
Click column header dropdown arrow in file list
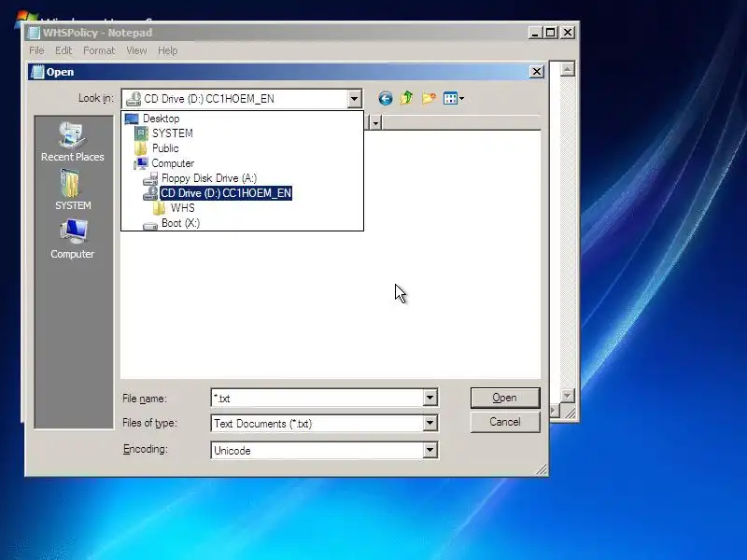click(375, 123)
